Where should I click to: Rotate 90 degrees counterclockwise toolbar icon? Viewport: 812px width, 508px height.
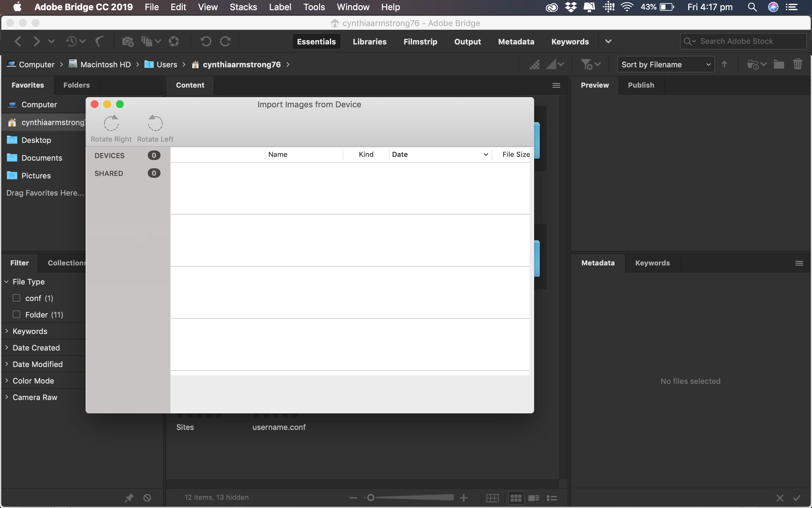click(206, 41)
